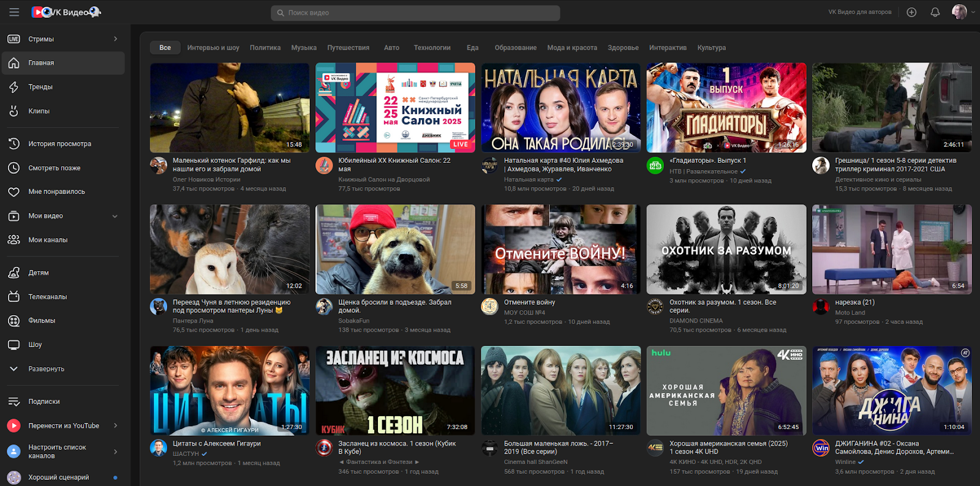Expand the Стримы submenu arrow
Image resolution: width=980 pixels, height=486 pixels.
tap(115, 39)
